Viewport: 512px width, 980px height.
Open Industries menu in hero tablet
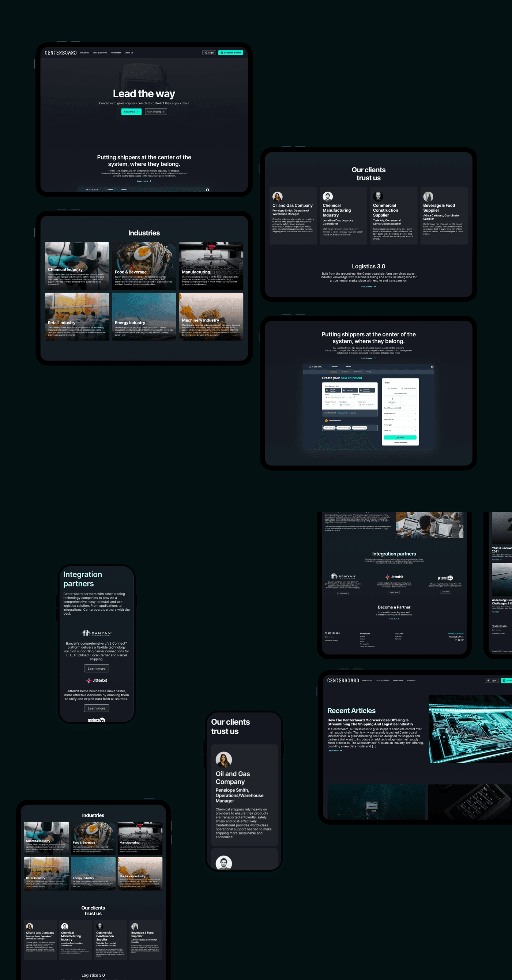tap(85, 53)
